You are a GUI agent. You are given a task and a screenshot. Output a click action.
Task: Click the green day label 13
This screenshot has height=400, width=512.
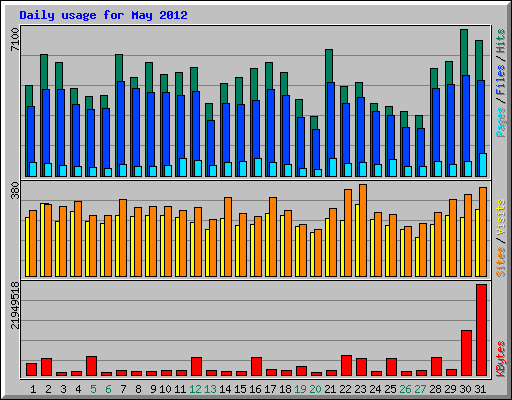point(210,389)
